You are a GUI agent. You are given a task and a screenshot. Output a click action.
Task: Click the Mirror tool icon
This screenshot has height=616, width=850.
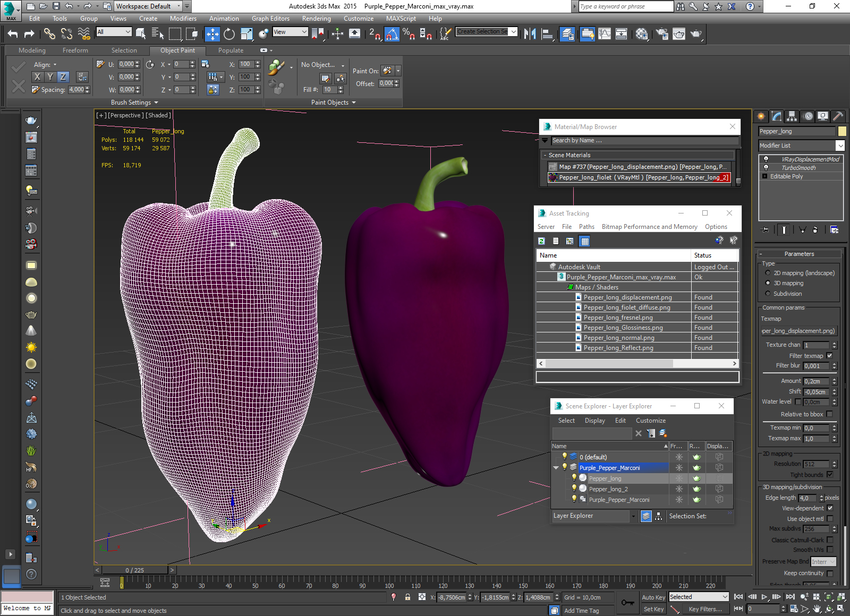tap(530, 34)
